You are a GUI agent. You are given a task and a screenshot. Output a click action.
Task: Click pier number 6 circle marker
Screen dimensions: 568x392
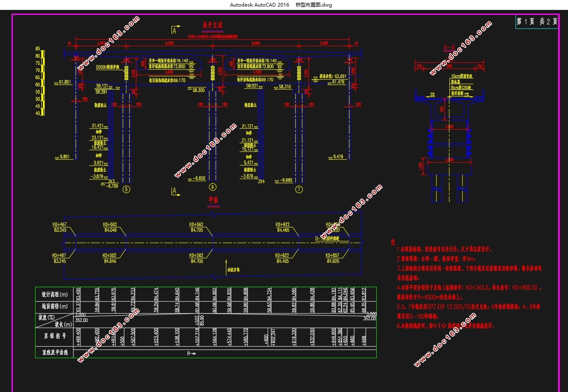coord(212,187)
